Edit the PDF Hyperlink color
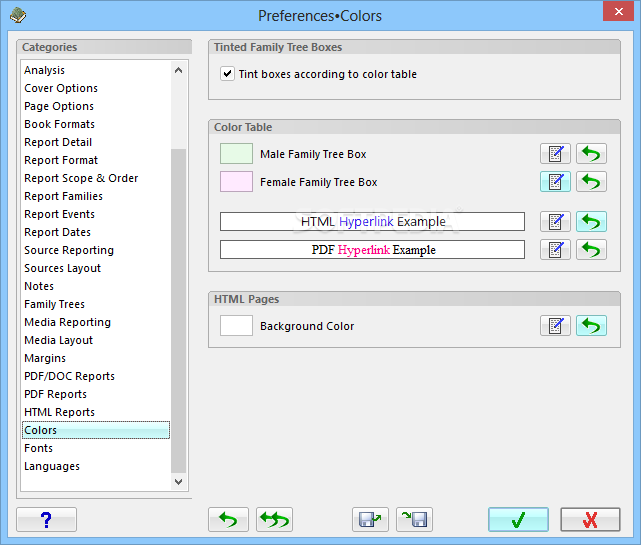Viewport: 641px width, 545px height. 555,249
